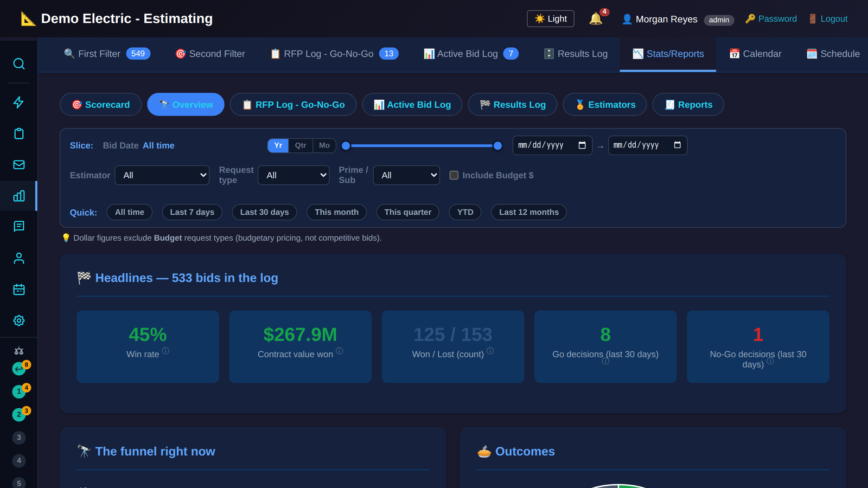Click sidebar step circle 3
The image size is (868, 488).
[x=19, y=438]
